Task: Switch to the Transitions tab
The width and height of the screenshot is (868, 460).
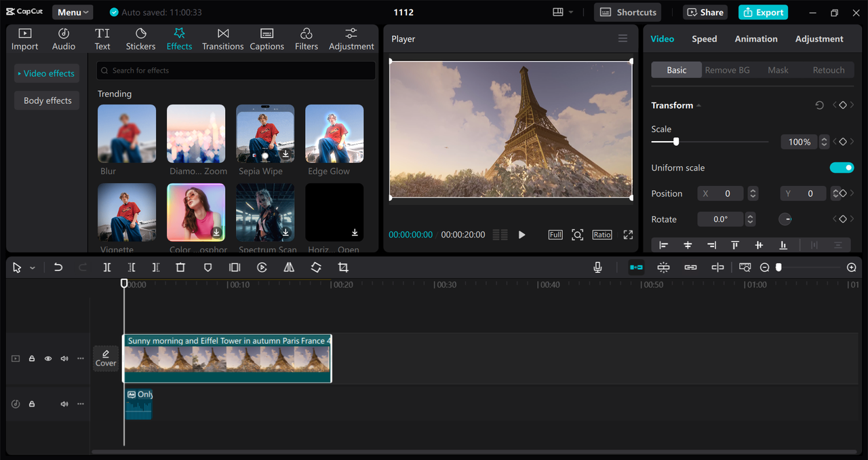Action: coord(222,39)
